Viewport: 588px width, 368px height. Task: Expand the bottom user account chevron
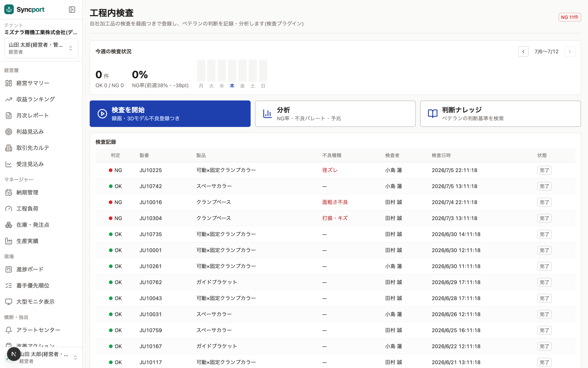pyautogui.click(x=75, y=357)
